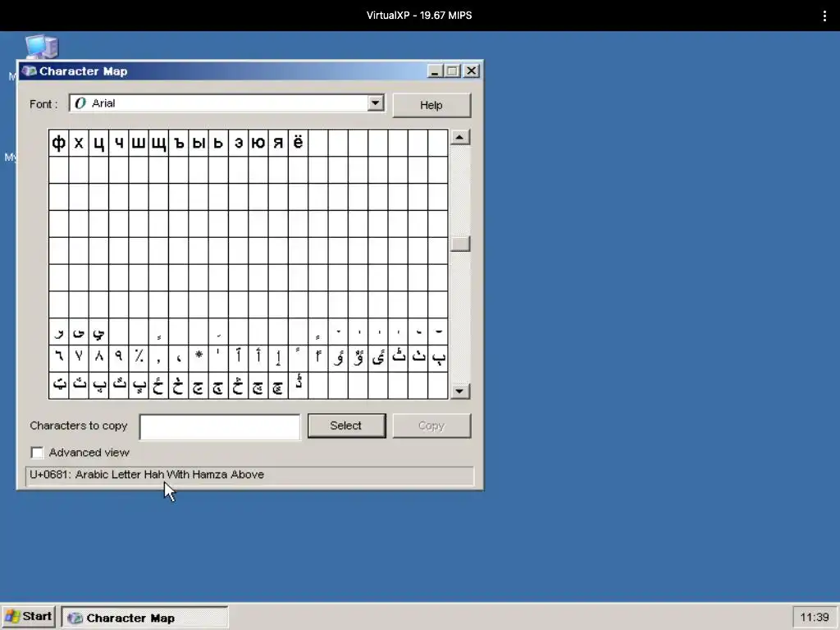Select the Cyrillic ё character cell
Viewport: 840px width, 630px height.
[298, 143]
